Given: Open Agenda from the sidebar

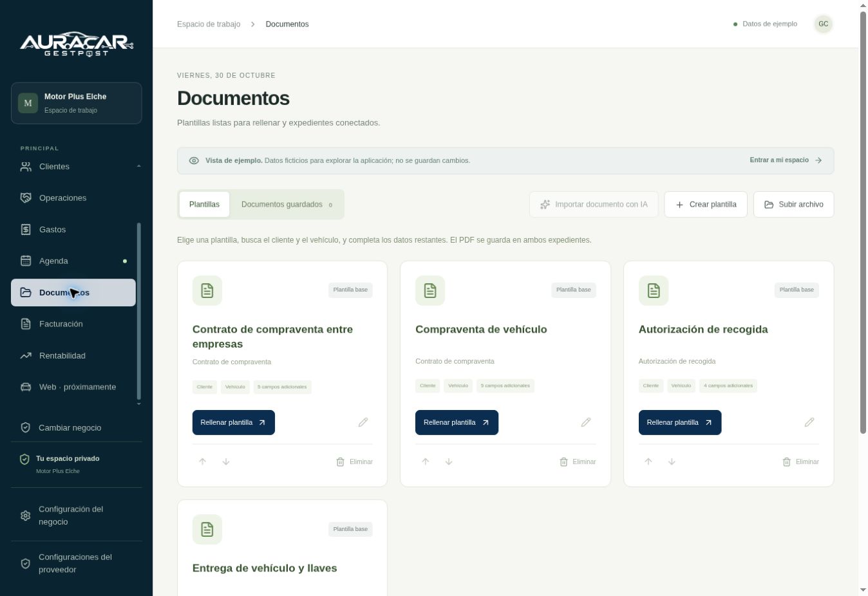Looking at the screenshot, I should coord(73,261).
